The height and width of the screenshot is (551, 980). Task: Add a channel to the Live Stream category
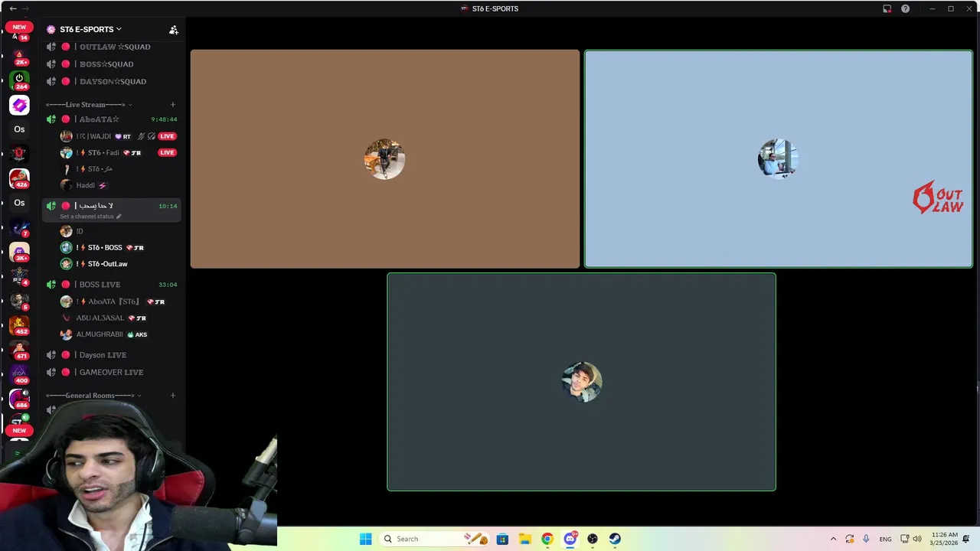(172, 104)
